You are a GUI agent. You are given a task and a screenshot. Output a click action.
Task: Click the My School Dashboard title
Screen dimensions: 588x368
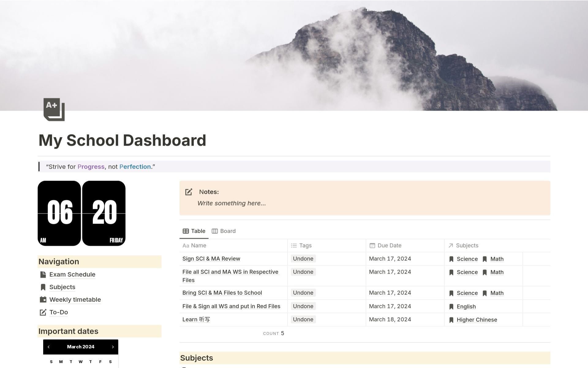click(123, 140)
